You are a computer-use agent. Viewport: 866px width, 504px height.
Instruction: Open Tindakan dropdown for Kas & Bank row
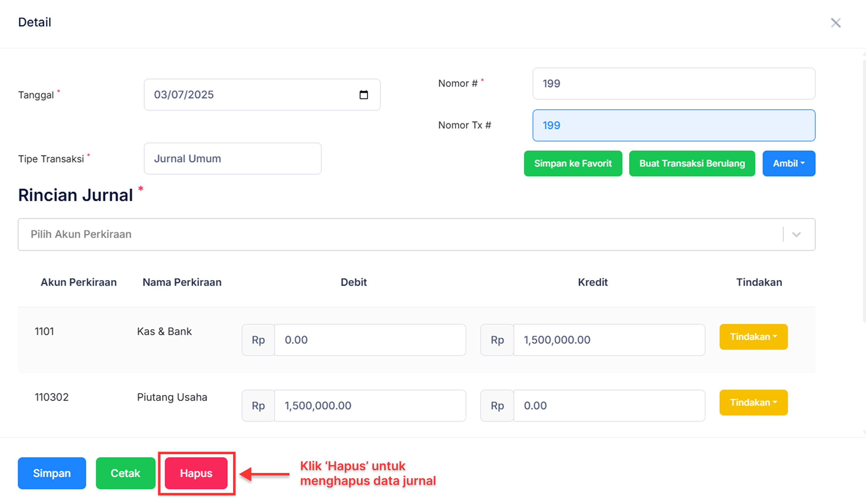(x=753, y=337)
